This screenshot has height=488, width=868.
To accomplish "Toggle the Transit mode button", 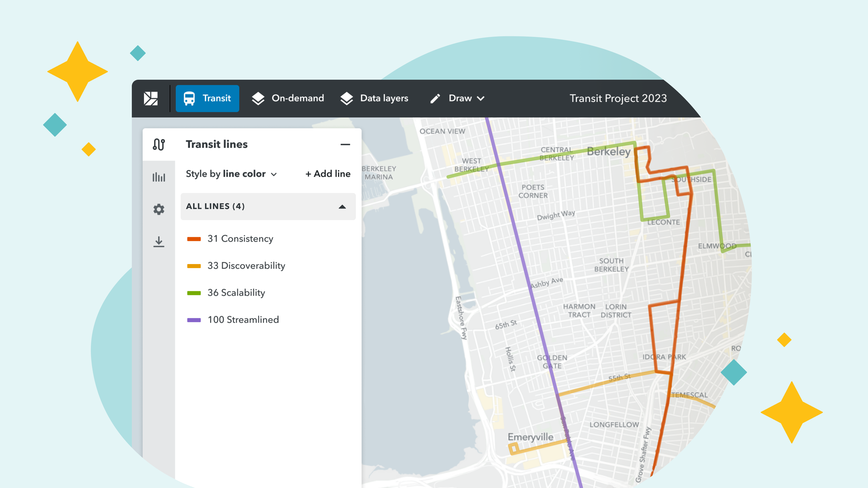I will pyautogui.click(x=207, y=98).
